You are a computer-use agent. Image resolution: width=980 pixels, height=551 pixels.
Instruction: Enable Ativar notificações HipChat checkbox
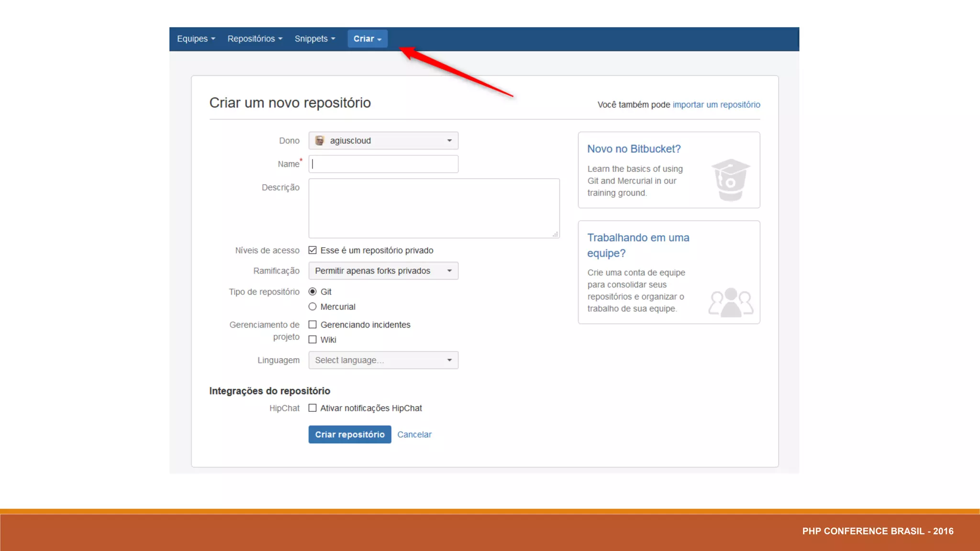(x=312, y=408)
